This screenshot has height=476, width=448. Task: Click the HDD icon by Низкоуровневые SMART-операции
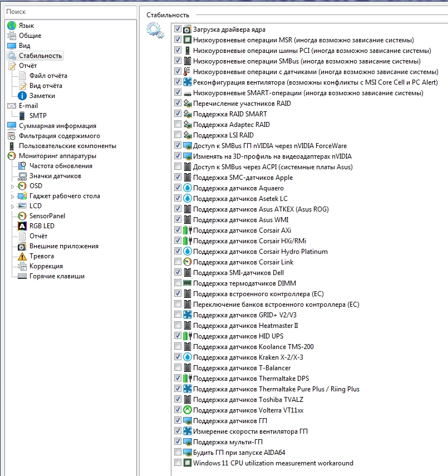click(x=188, y=94)
